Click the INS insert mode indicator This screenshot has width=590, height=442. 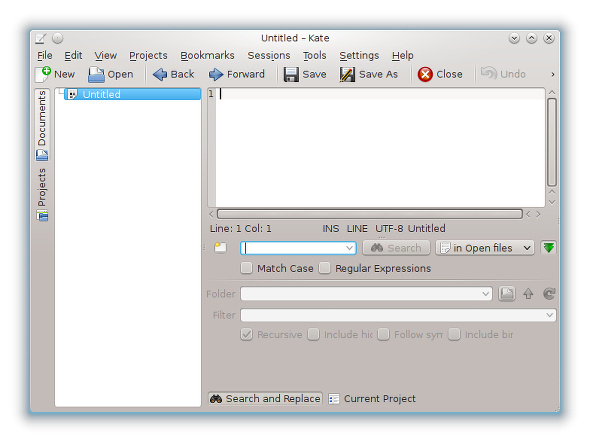tap(330, 228)
